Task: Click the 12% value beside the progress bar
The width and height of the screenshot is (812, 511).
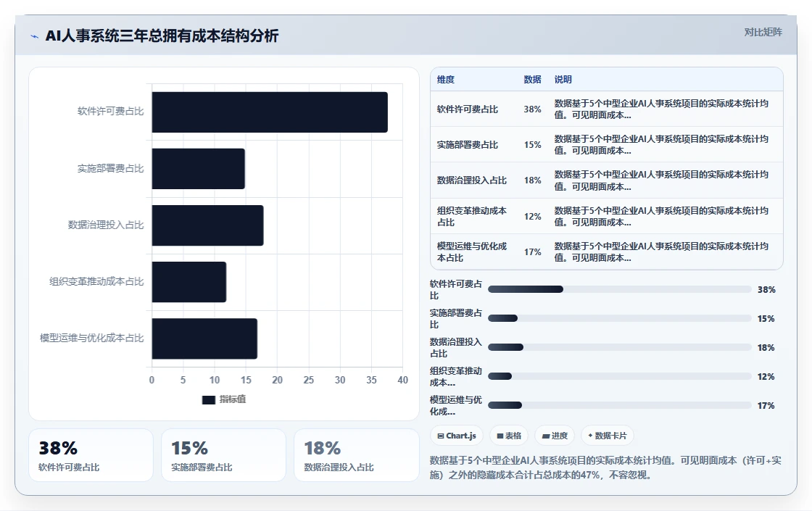Action: (x=766, y=377)
